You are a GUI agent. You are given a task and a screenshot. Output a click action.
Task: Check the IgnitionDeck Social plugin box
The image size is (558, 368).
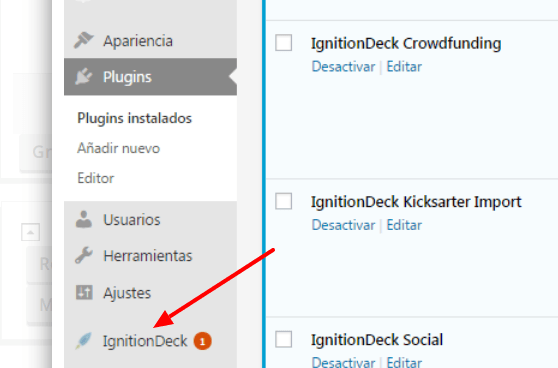tap(284, 339)
